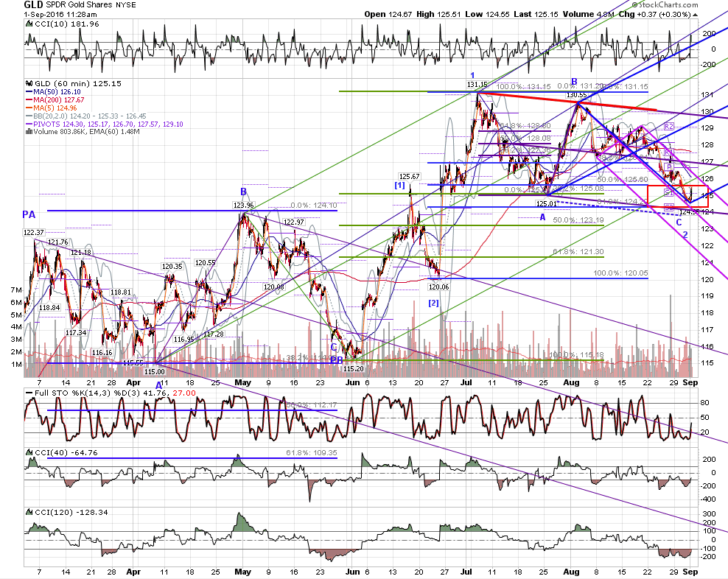The width and height of the screenshot is (728, 579).
Task: Click the 122.37 price label
Action: (x=34, y=233)
